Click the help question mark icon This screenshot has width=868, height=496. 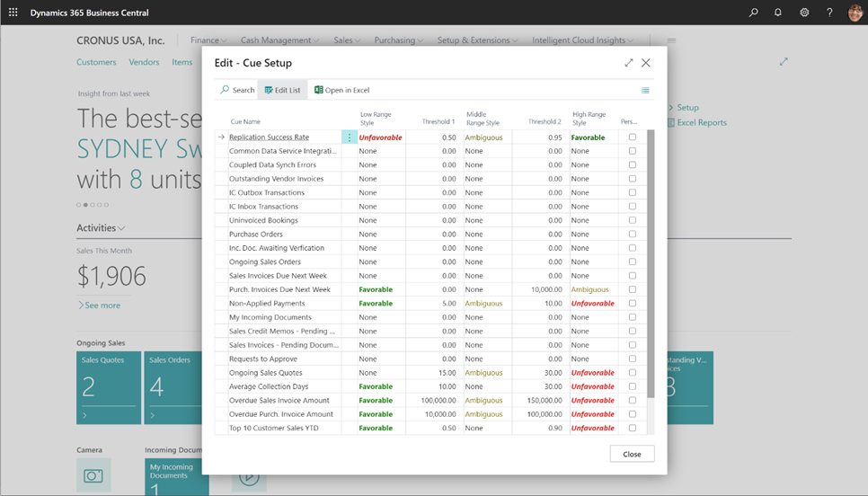[x=829, y=13]
